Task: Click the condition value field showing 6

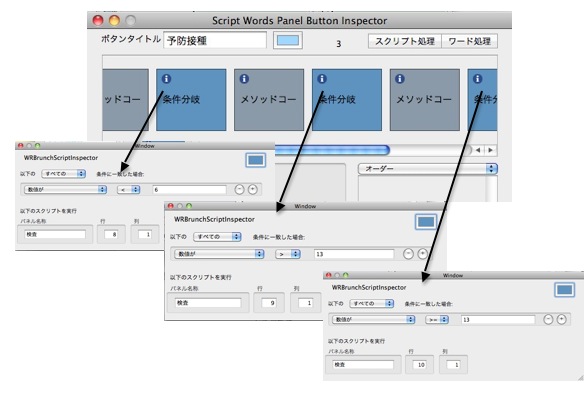Action: pyautogui.click(x=189, y=190)
